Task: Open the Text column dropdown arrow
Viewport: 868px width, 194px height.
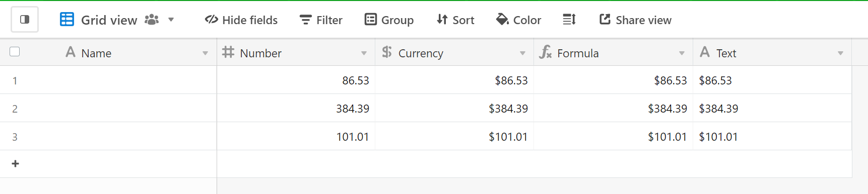Action: (x=840, y=53)
